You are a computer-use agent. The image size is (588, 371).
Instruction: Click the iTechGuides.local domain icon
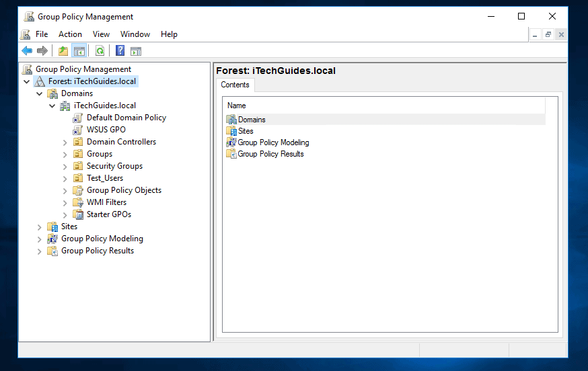[x=65, y=106]
